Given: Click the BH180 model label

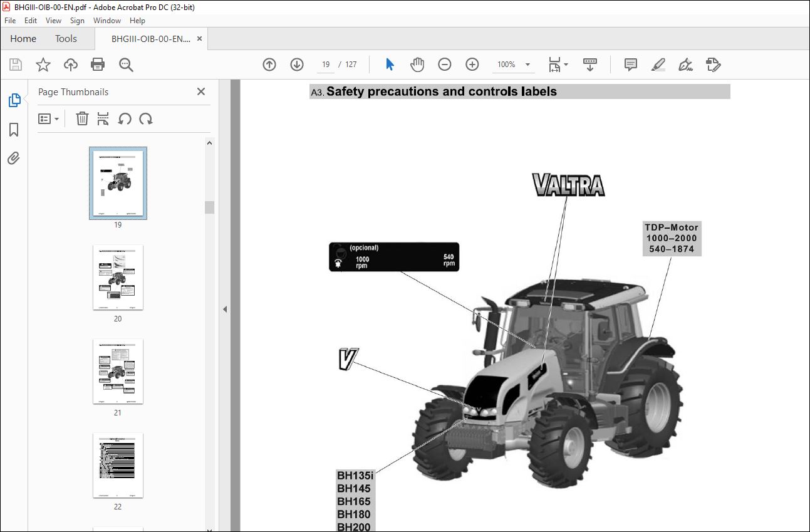Looking at the screenshot, I should click(354, 514).
